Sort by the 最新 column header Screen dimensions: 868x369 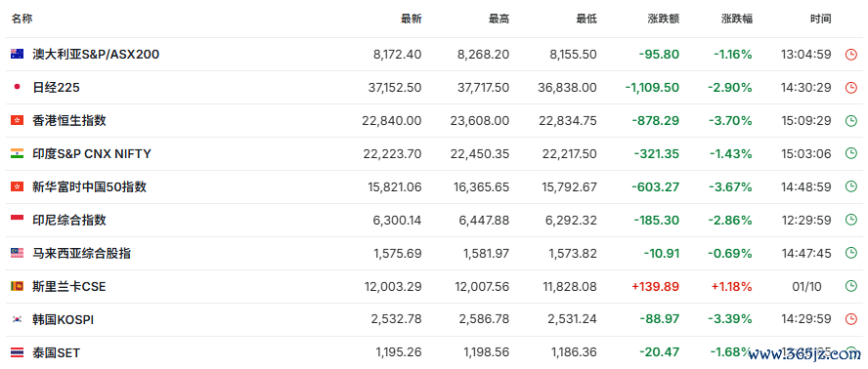tap(412, 19)
